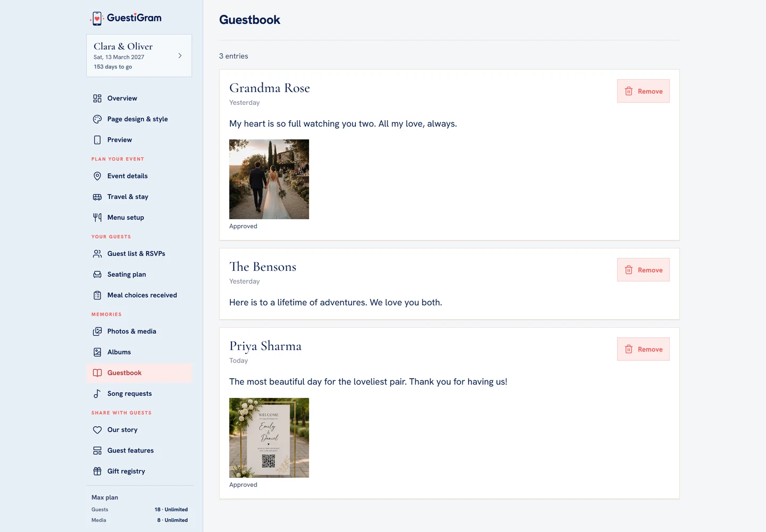Expand the Clara & Oliver event chevron
766x532 pixels.
tap(180, 55)
